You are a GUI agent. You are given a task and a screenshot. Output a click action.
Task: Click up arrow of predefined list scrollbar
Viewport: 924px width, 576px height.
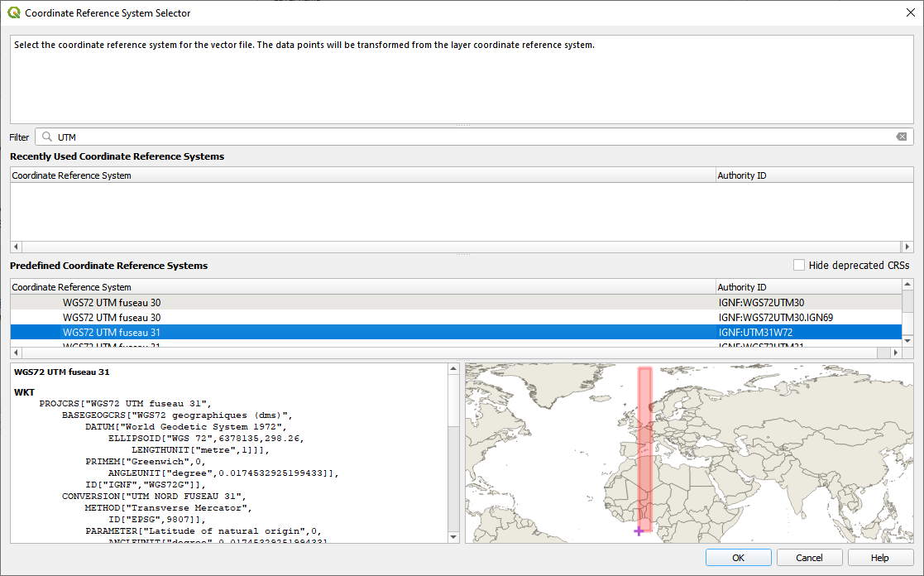coord(907,285)
